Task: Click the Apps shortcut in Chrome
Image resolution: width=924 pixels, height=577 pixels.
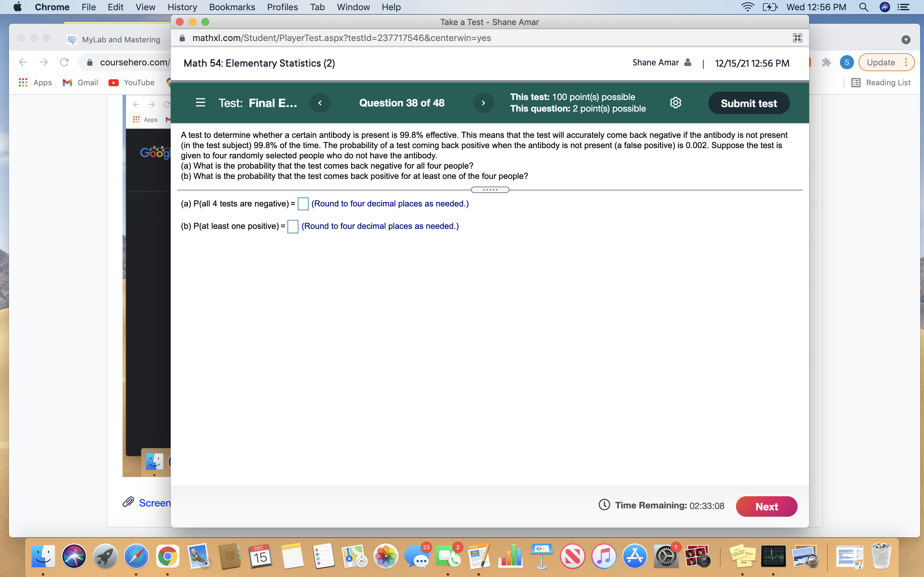Action: pos(36,82)
